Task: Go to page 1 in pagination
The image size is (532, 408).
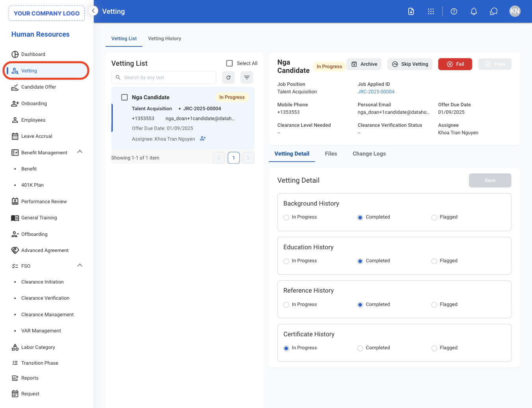Action: [234, 158]
